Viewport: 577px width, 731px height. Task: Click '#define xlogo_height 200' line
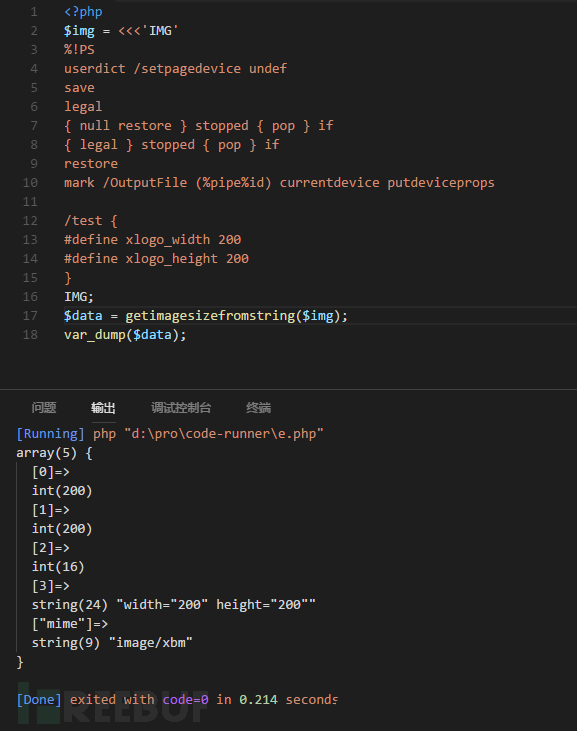tap(156, 259)
